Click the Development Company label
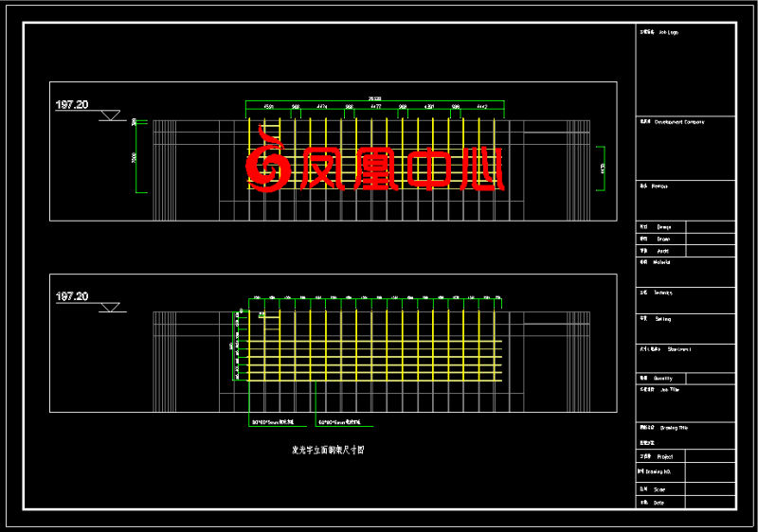Screen dimensions: 758x532 (673, 122)
